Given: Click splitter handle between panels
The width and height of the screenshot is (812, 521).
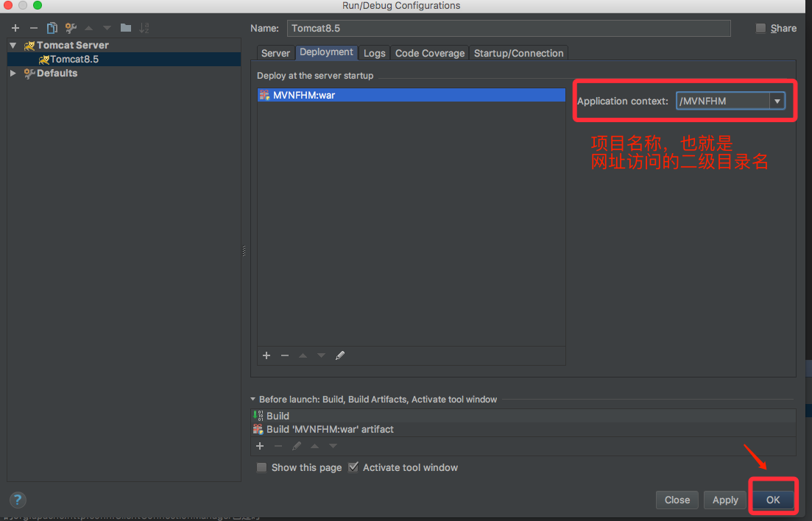Looking at the screenshot, I should tap(244, 251).
